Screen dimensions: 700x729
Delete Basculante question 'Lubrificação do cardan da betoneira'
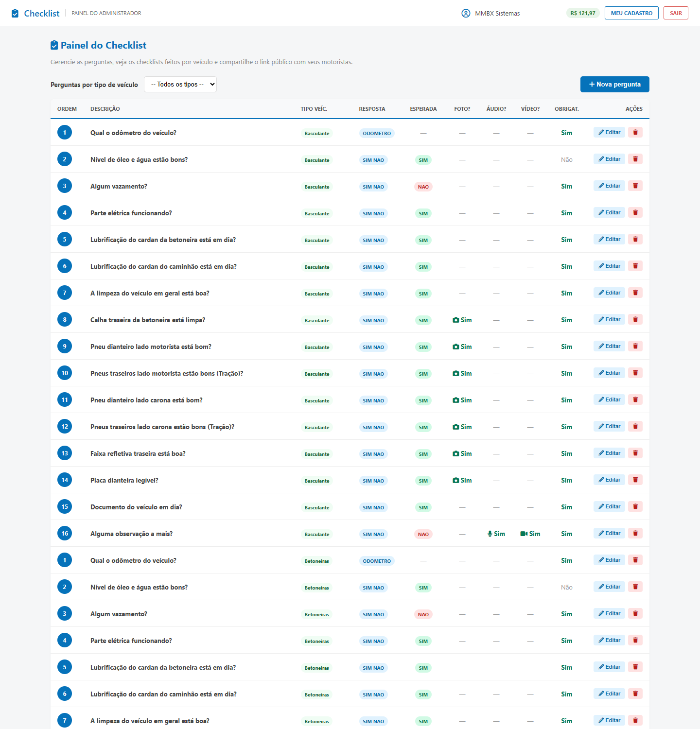(x=635, y=239)
